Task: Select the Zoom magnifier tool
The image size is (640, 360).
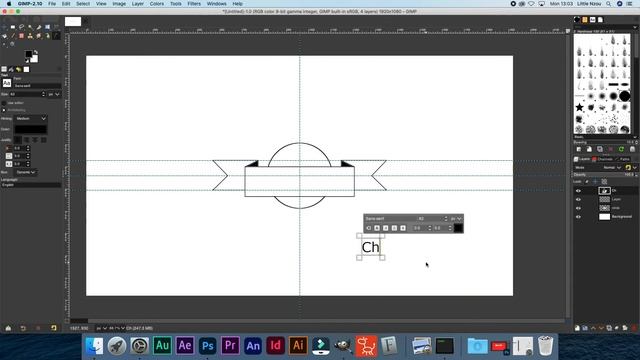Action: pyautogui.click(x=12, y=44)
